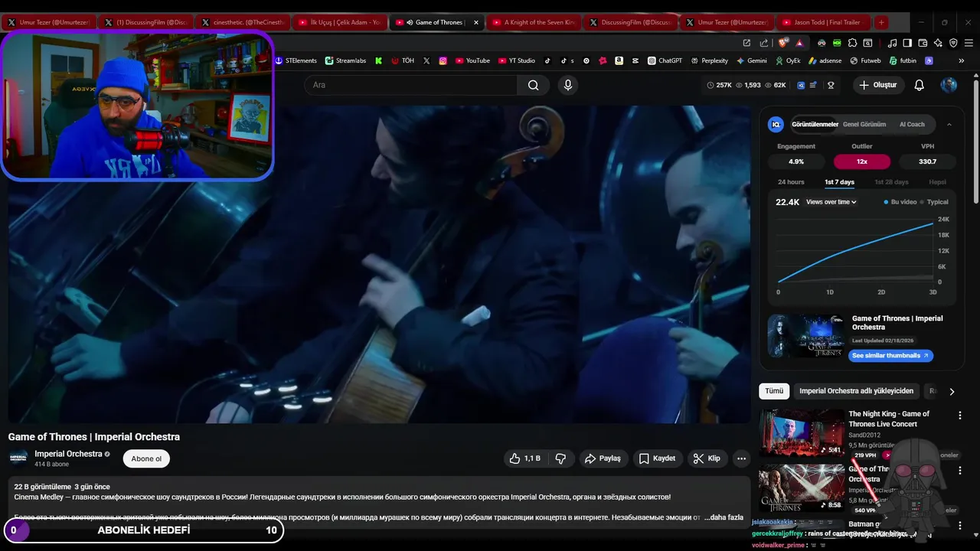The width and height of the screenshot is (980, 551).
Task: Show the 24 hours range
Action: point(791,182)
